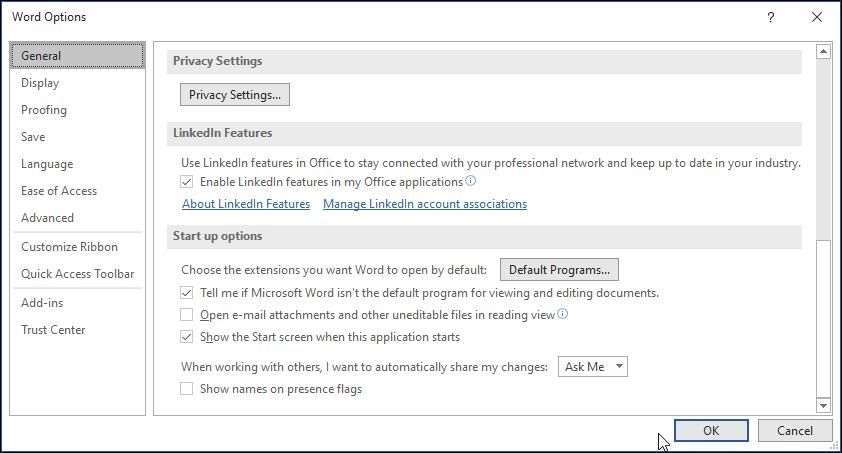Click the vertical scrollbar thumb
Image resolution: width=842 pixels, height=453 pixels.
point(824,318)
